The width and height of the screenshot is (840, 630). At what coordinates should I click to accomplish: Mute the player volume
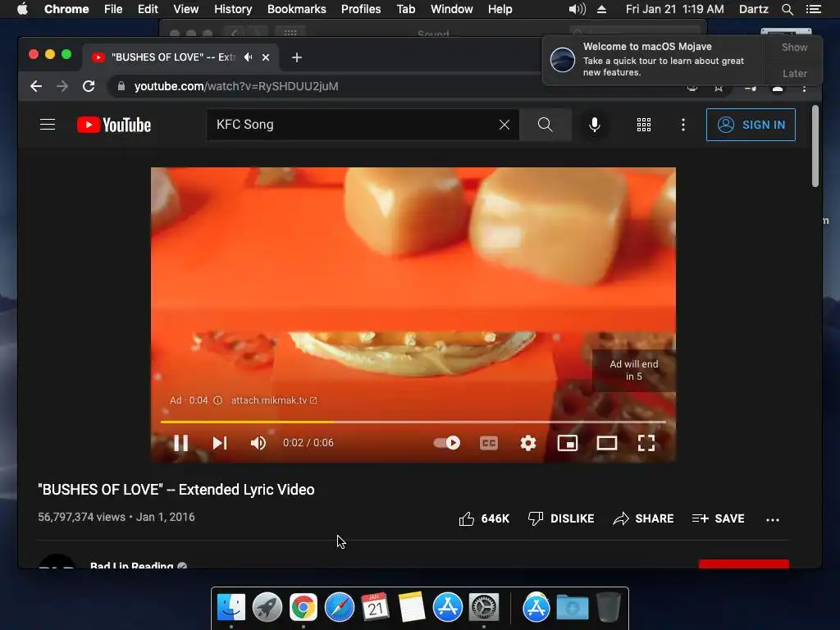(x=258, y=443)
